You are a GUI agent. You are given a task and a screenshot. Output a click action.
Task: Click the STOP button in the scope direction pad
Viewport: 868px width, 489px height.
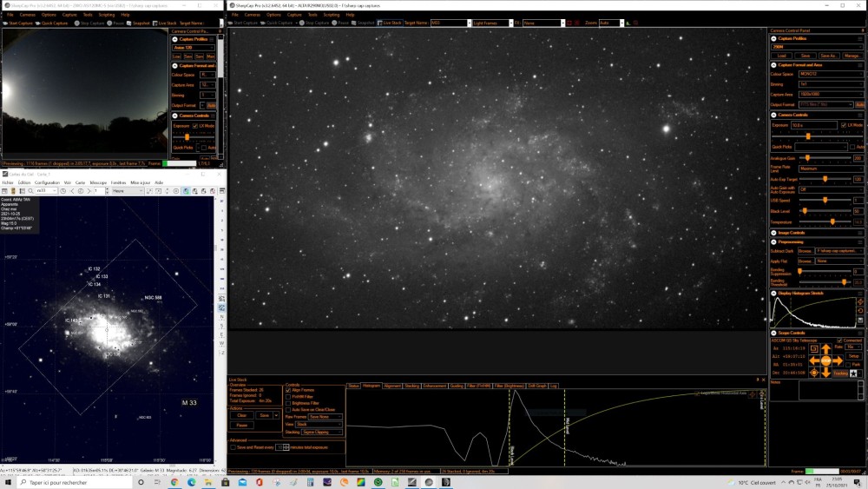coord(826,360)
